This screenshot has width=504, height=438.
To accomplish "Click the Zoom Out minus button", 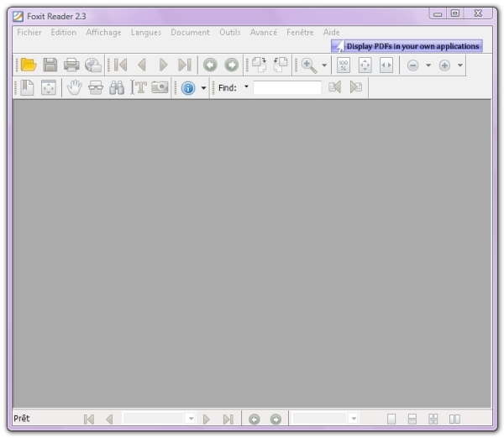I will [x=412, y=65].
